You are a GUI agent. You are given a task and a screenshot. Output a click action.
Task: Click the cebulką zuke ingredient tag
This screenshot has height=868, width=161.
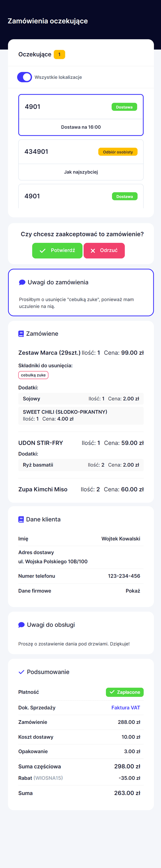tap(33, 375)
